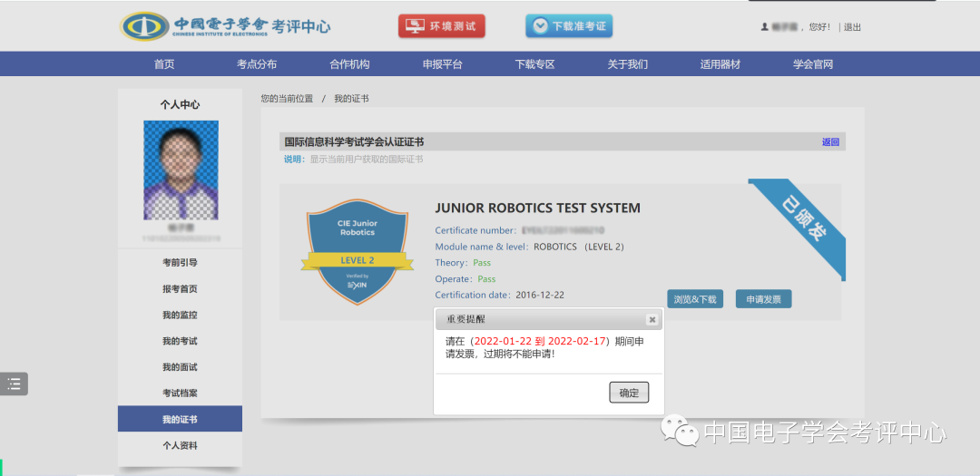
Task: Select 考试档案 in the sidebar
Action: coord(180,393)
